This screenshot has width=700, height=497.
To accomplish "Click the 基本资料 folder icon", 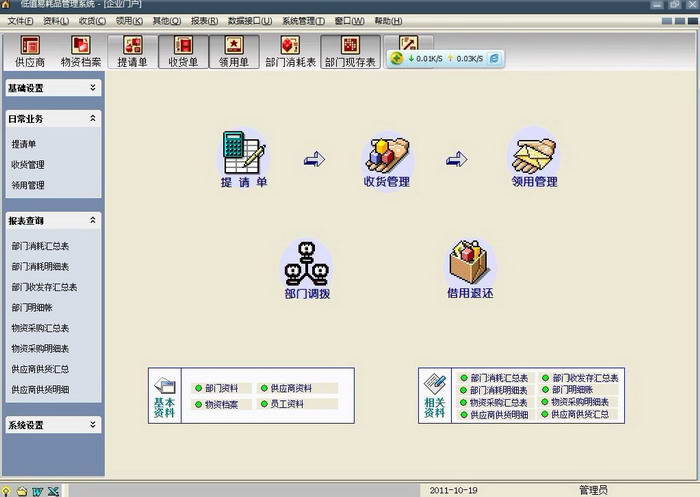I will click(165, 385).
